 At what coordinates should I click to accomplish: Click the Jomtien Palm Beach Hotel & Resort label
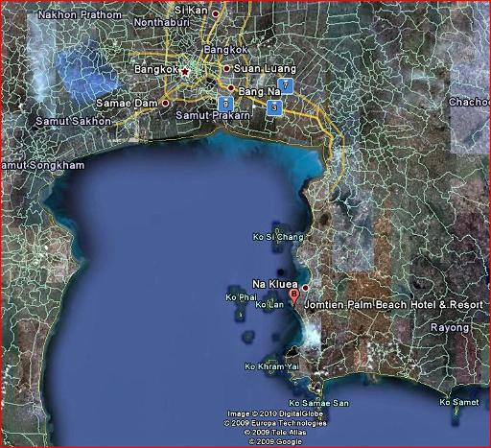[393, 305]
